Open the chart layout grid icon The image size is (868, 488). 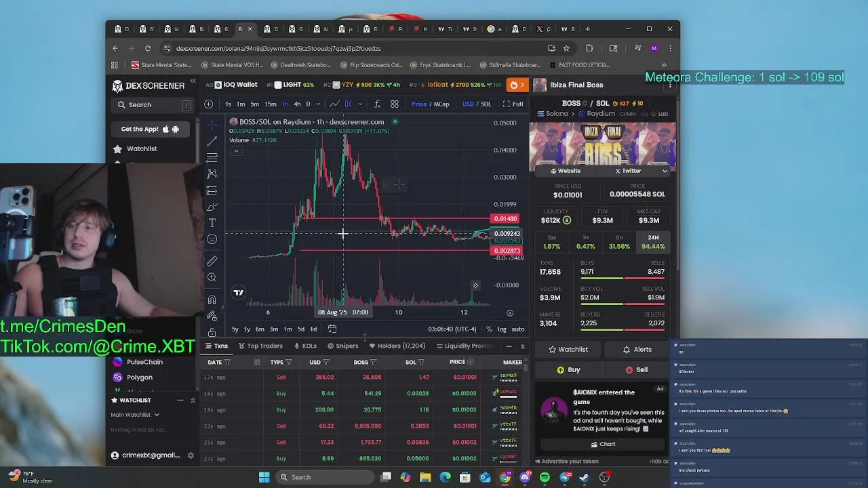tap(395, 104)
